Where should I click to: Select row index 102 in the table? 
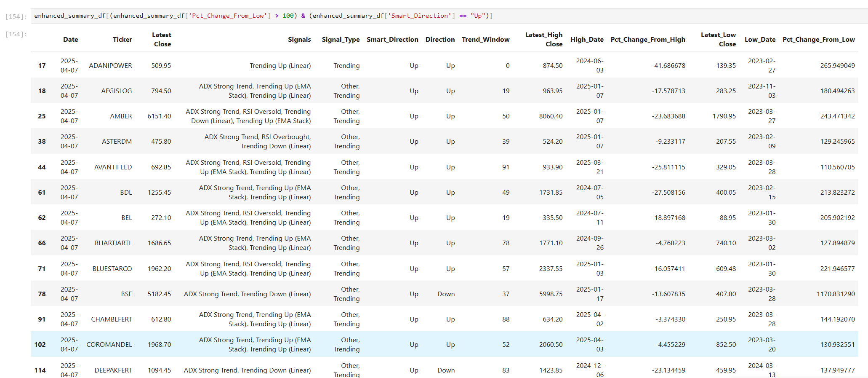(40, 345)
